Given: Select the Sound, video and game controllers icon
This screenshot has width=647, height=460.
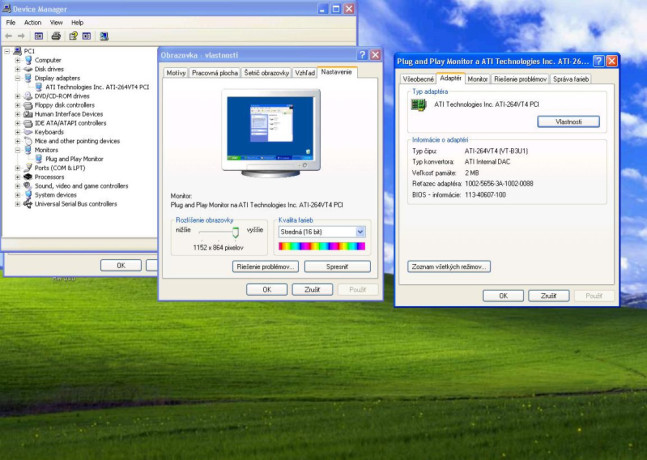Looking at the screenshot, I should point(28,186).
